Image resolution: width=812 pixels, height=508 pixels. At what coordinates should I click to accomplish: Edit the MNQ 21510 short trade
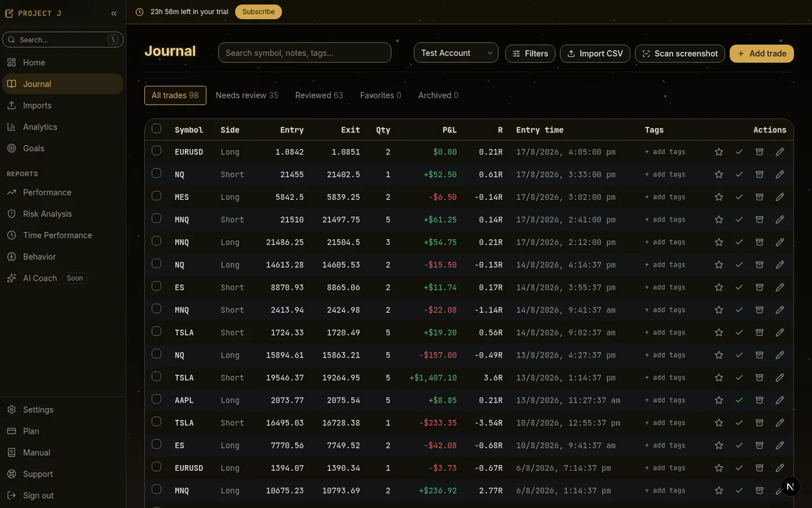[780, 220]
